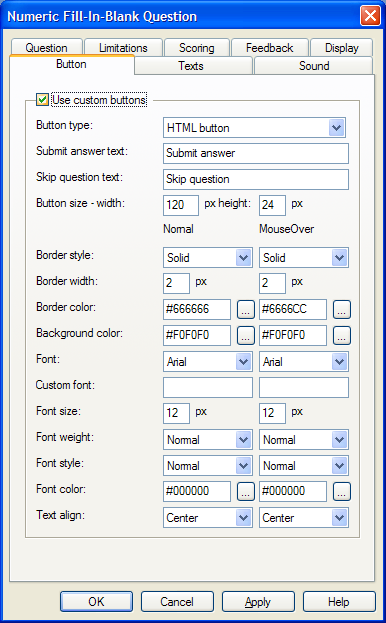The image size is (386, 623).
Task: Click the Apply button
Action: click(258, 602)
